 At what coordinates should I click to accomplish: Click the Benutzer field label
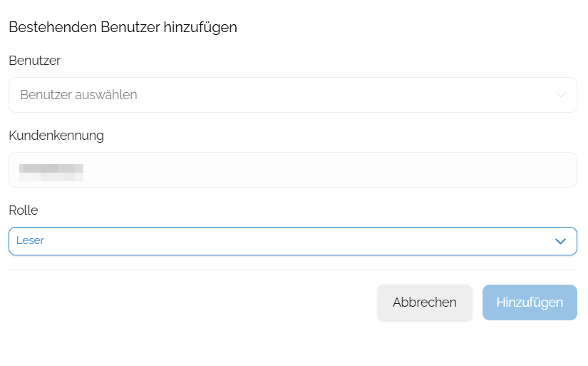point(34,61)
